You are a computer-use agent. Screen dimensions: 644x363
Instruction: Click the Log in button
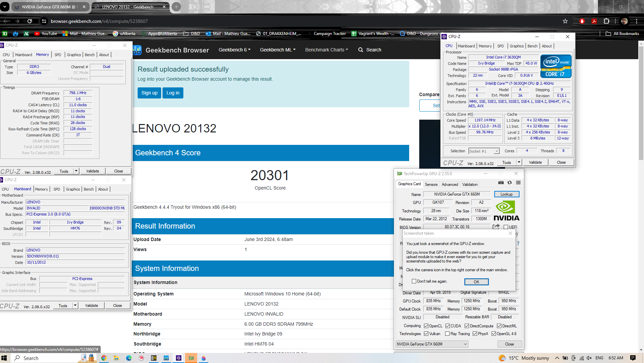click(173, 93)
